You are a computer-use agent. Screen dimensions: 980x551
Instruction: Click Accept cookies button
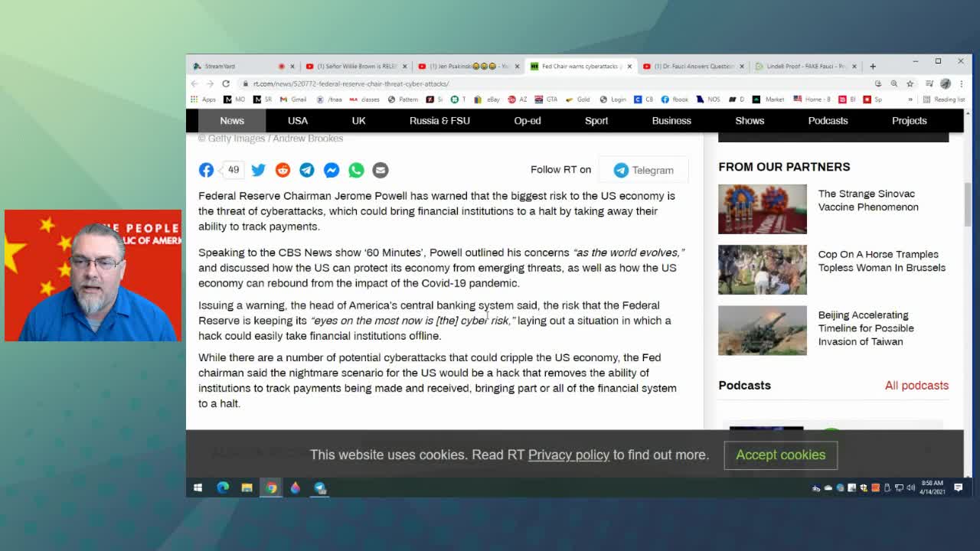pos(780,455)
